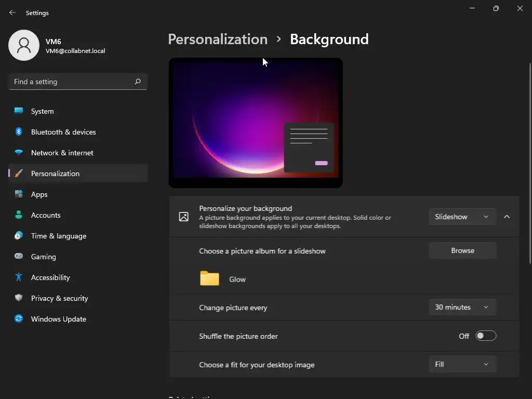Click the Glow album name
The width and height of the screenshot is (532, 399).
point(237,279)
